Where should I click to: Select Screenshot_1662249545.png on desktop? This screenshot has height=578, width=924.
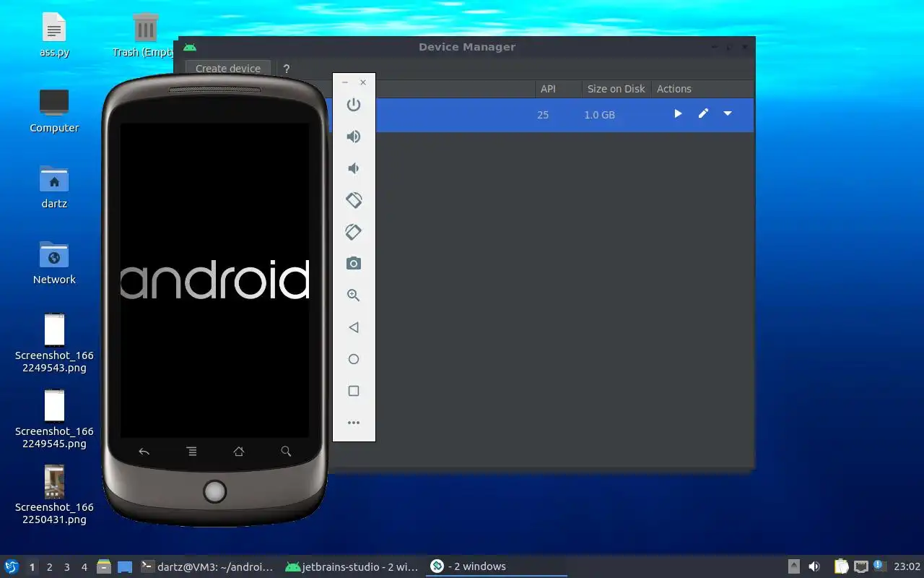(54, 419)
